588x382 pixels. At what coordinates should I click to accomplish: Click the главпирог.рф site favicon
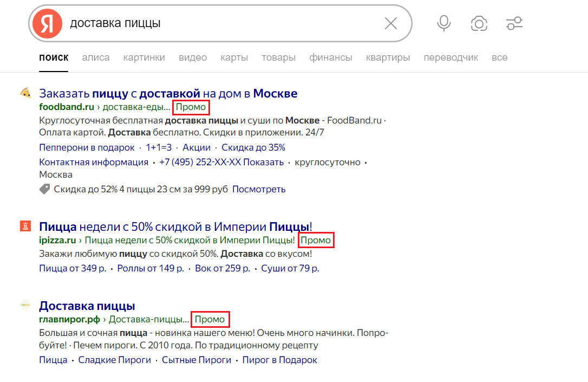[25, 305]
